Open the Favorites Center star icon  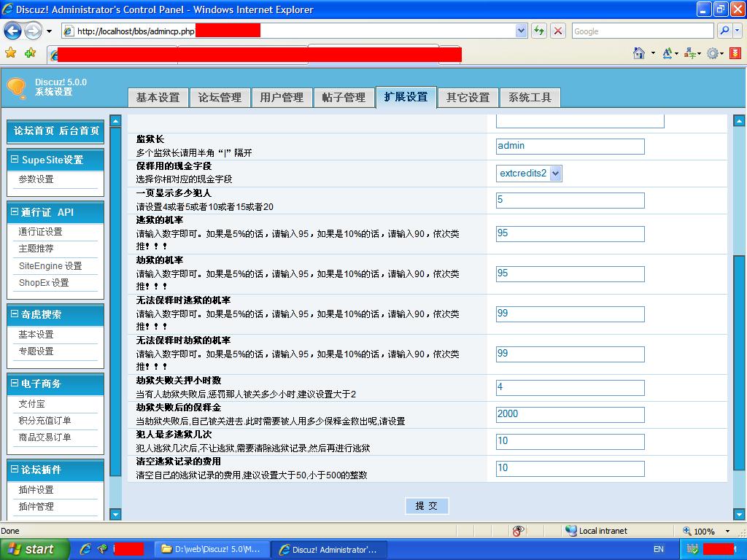point(10,52)
